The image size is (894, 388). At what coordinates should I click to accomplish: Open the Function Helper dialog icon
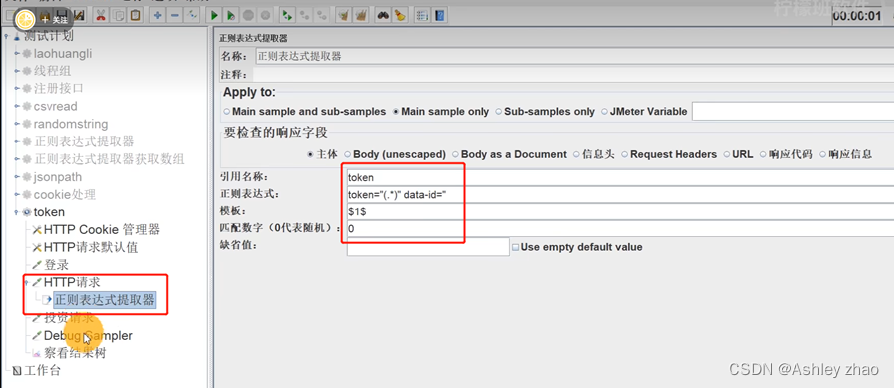click(x=422, y=15)
